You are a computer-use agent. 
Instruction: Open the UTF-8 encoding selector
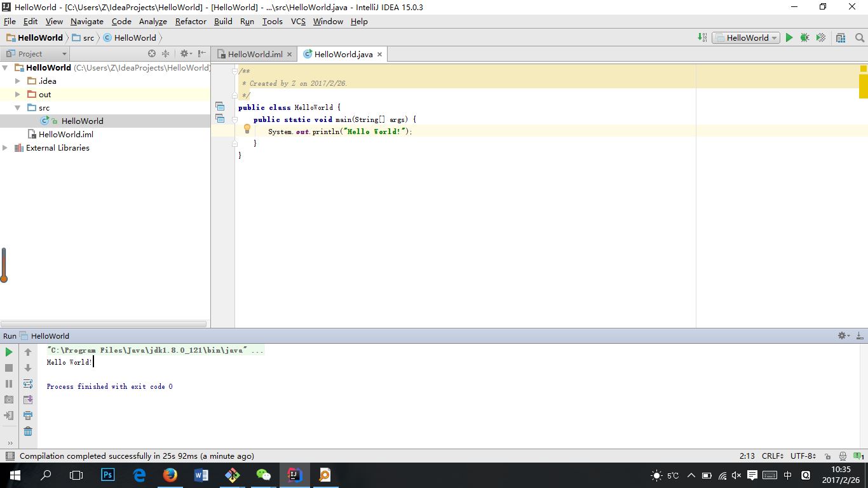tap(803, 456)
